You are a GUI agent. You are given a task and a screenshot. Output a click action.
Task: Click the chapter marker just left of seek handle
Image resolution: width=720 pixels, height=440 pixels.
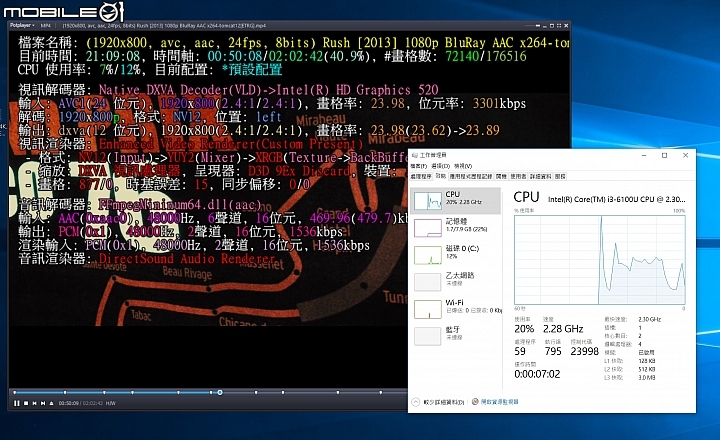211,392
